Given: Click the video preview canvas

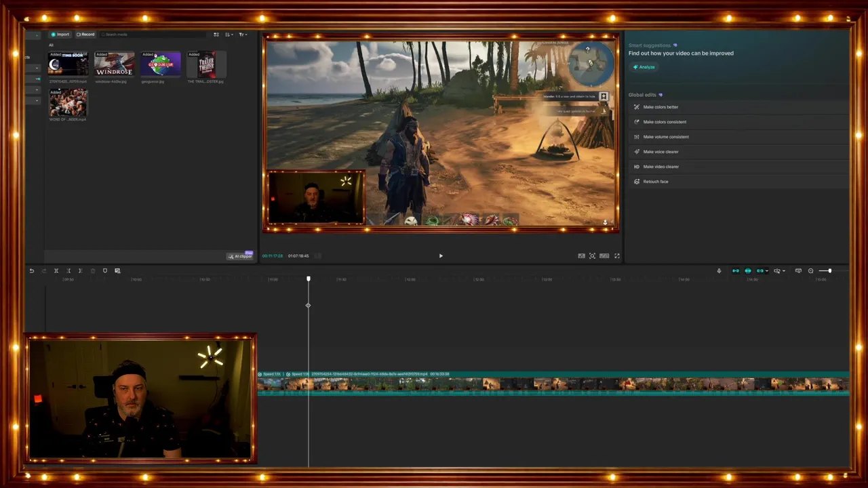Looking at the screenshot, I should [x=441, y=133].
